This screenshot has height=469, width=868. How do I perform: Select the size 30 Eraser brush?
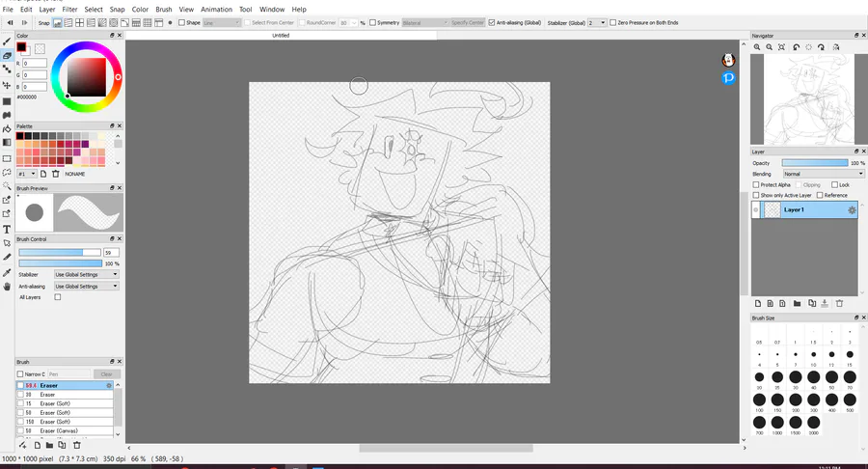[65, 395]
